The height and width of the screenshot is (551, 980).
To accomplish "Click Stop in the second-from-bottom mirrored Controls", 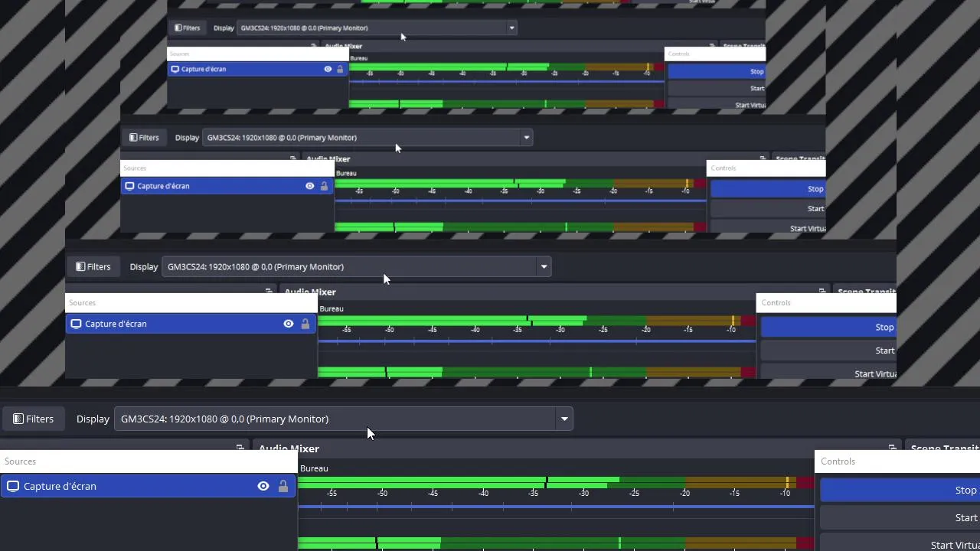I will tap(828, 328).
